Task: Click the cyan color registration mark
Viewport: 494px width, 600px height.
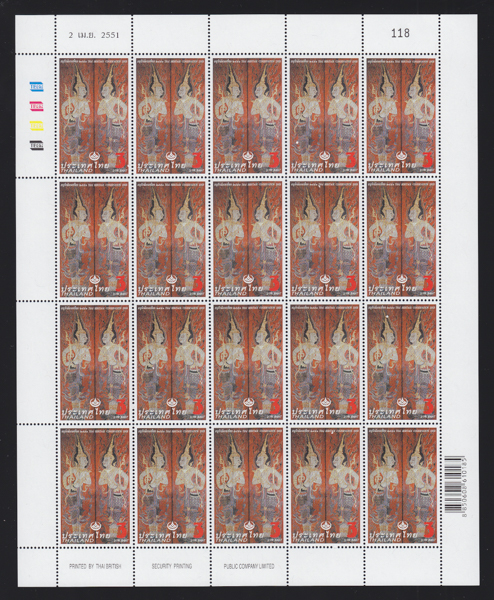Action: pos(37,86)
